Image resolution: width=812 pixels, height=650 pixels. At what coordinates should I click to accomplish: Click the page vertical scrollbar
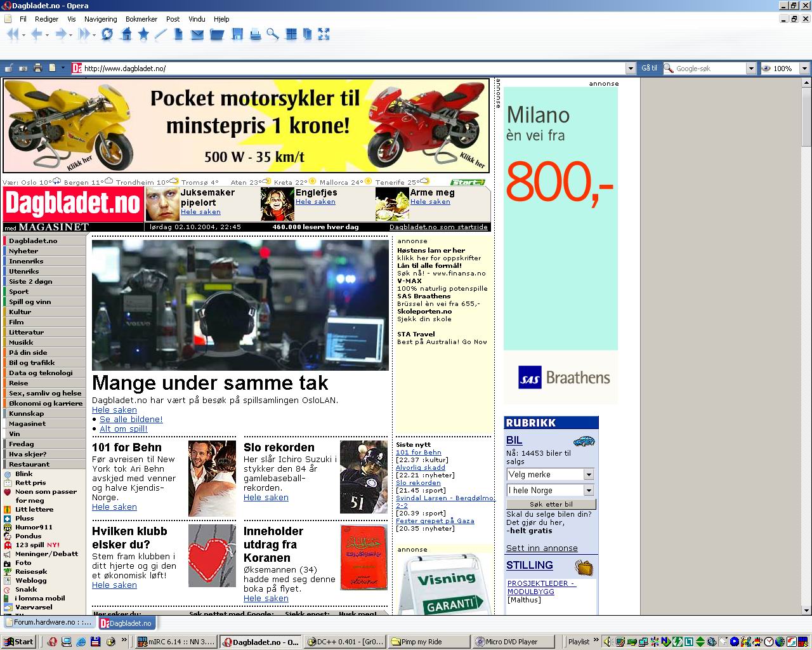tap(806, 347)
